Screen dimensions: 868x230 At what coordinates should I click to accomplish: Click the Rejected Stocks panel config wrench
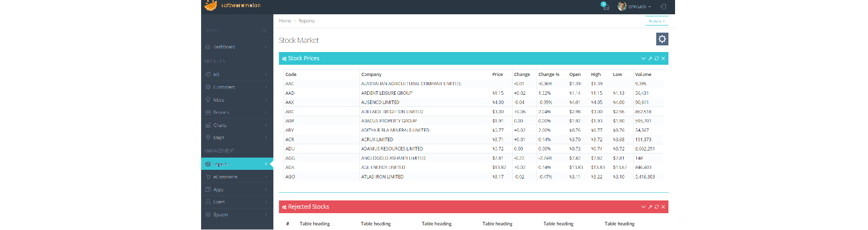click(x=650, y=207)
